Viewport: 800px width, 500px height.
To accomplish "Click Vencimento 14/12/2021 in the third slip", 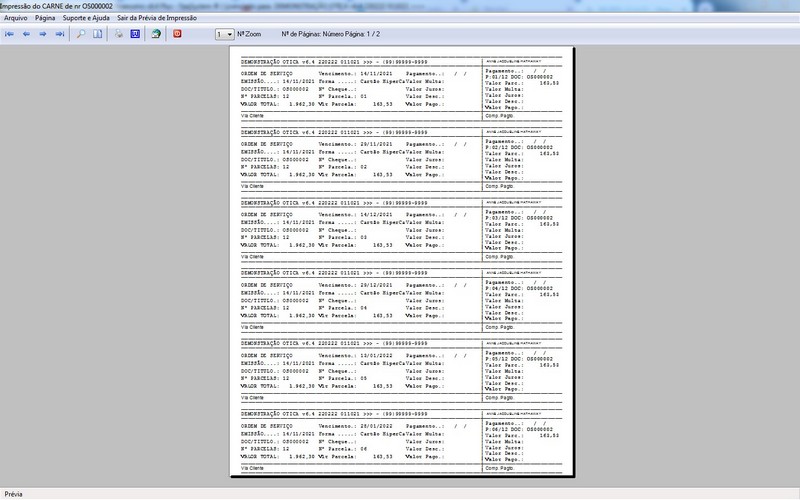I will (x=356, y=215).
